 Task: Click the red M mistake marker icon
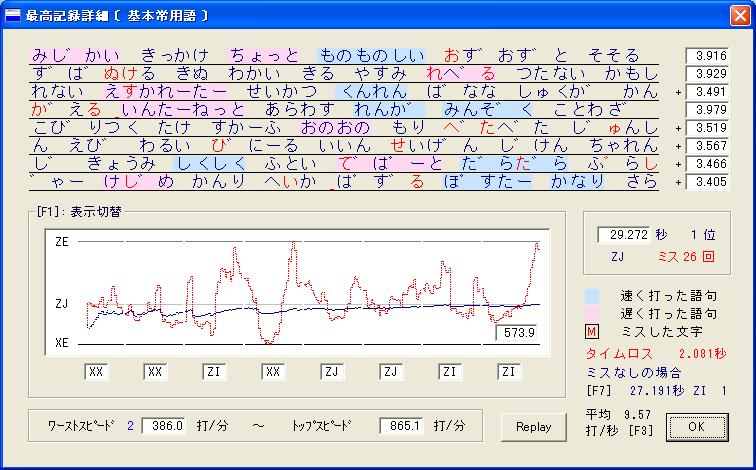tap(593, 331)
